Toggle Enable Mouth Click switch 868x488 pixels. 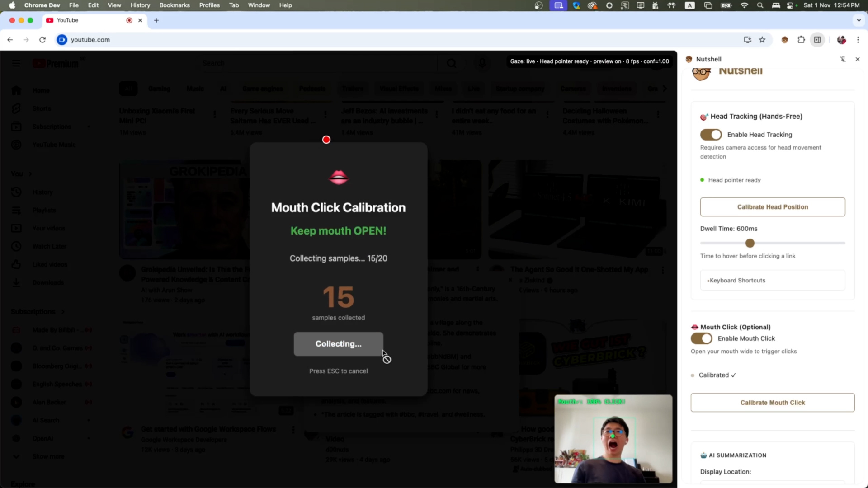(701, 338)
